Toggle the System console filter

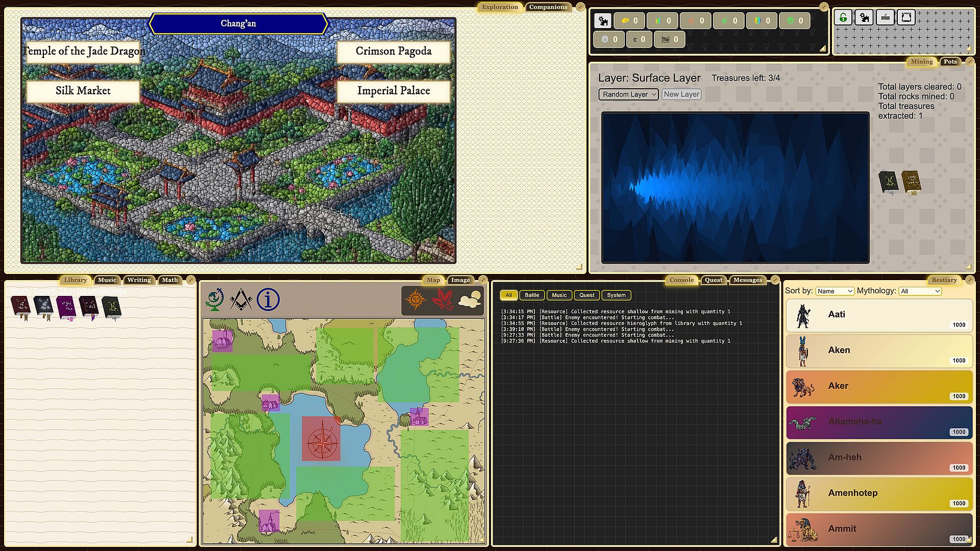coord(616,295)
